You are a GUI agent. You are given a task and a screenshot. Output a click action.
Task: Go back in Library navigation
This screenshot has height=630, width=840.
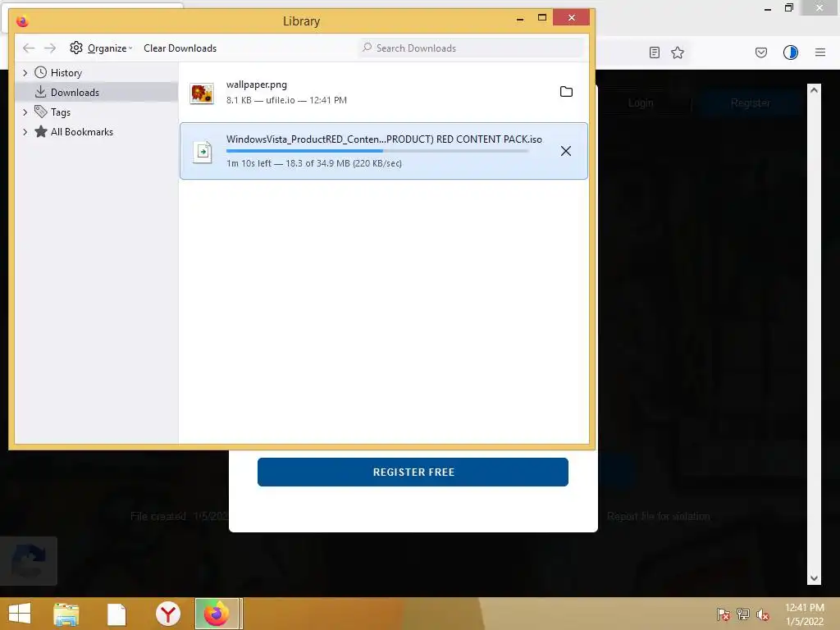pos(29,48)
